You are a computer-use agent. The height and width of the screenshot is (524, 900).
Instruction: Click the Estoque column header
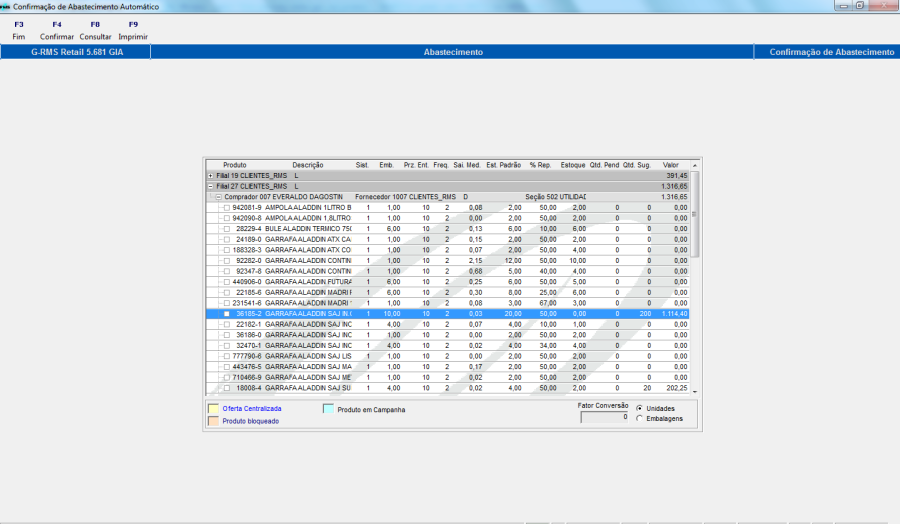coord(573,165)
